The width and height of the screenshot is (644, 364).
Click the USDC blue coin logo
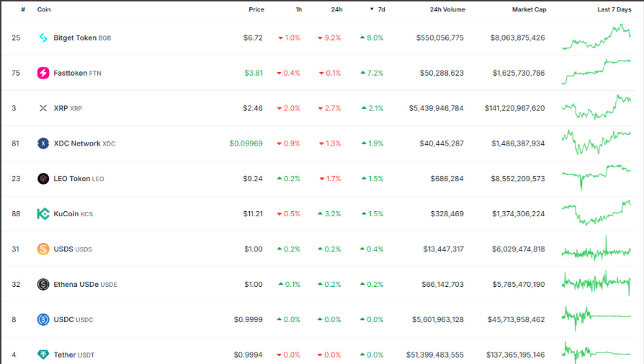point(43,319)
